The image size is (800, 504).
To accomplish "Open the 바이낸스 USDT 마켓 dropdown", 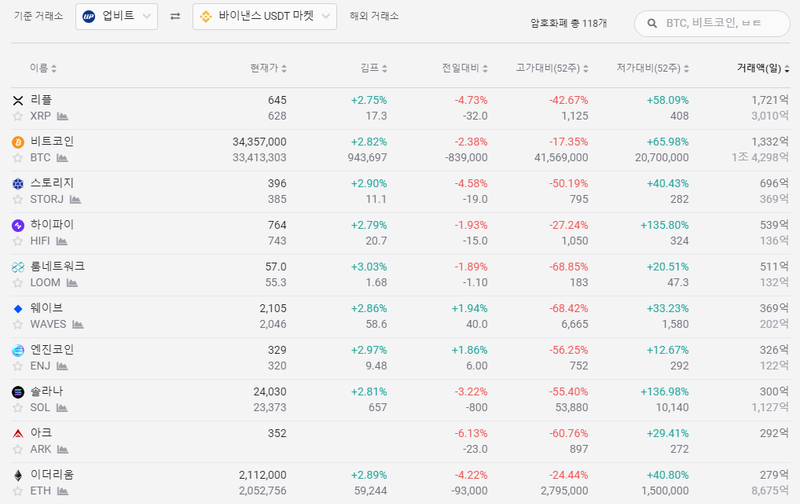I will pyautogui.click(x=264, y=16).
